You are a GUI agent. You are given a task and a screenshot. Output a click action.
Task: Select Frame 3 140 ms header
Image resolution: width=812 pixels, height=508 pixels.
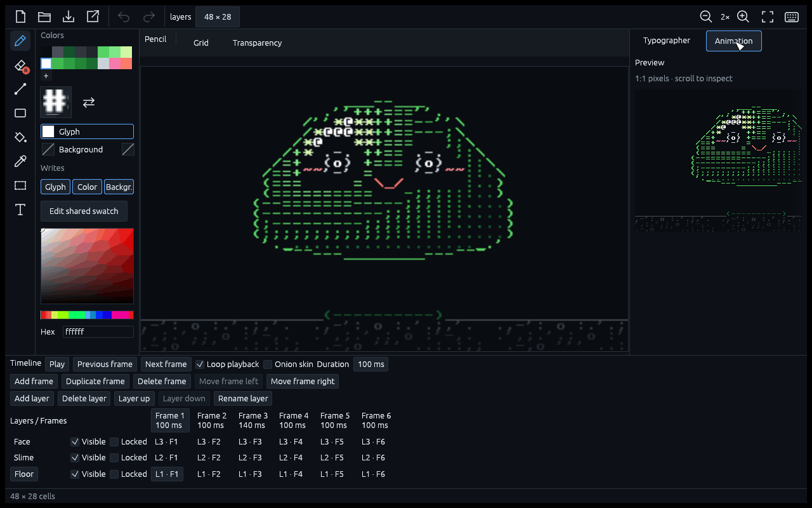(253, 420)
